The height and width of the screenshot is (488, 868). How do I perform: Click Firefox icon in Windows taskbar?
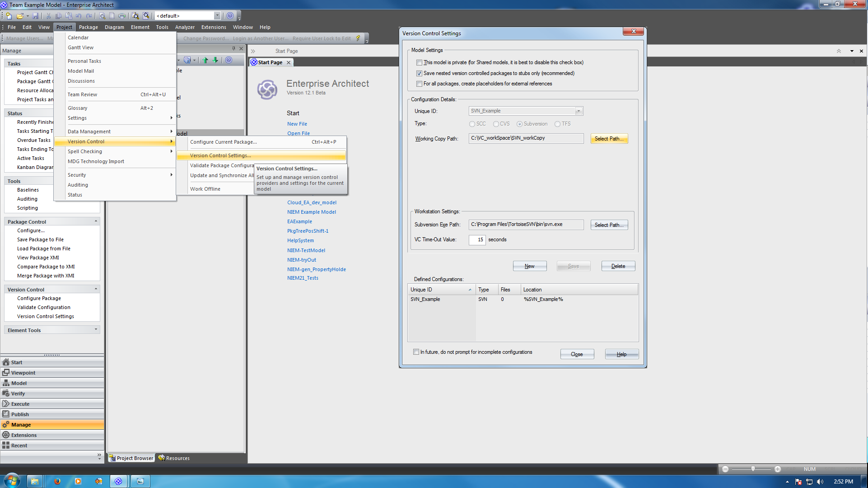pyautogui.click(x=57, y=481)
